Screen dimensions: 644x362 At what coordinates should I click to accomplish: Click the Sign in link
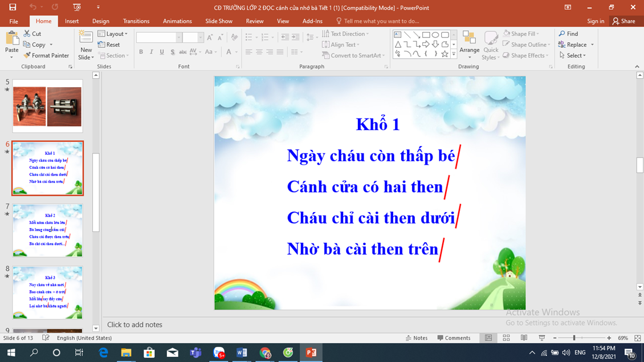click(596, 21)
